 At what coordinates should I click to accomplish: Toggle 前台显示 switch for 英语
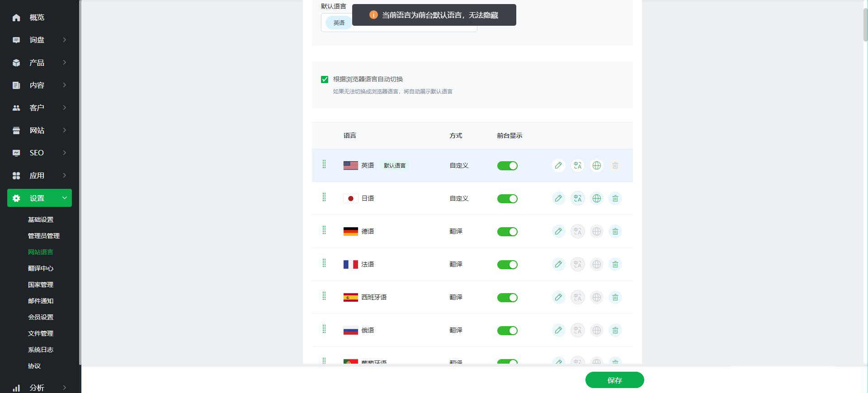click(x=507, y=166)
